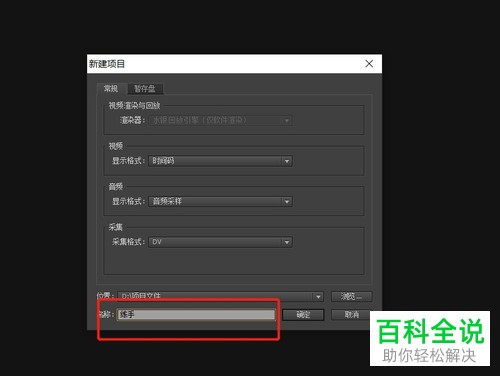Viewport: 500px width, 376px height.
Task: Expand the 位置 path dropdown
Action: point(220,296)
